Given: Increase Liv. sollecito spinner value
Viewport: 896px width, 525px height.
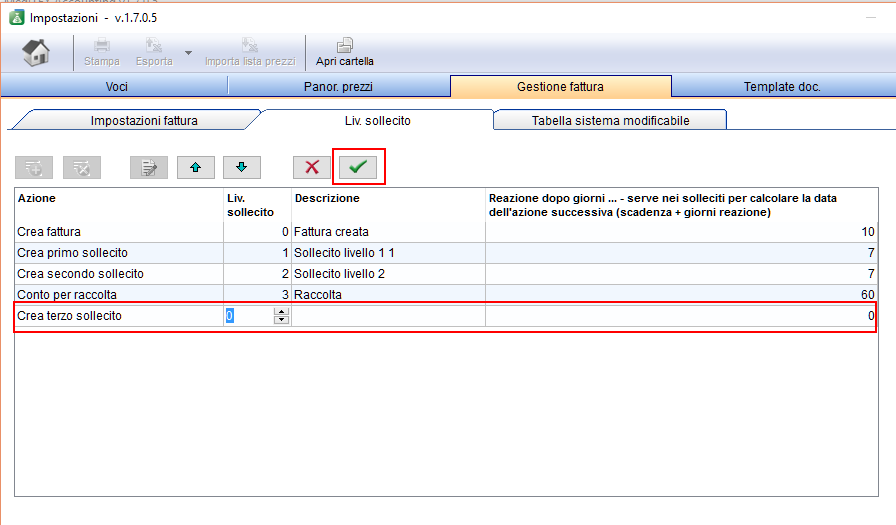Looking at the screenshot, I should pos(281,311).
